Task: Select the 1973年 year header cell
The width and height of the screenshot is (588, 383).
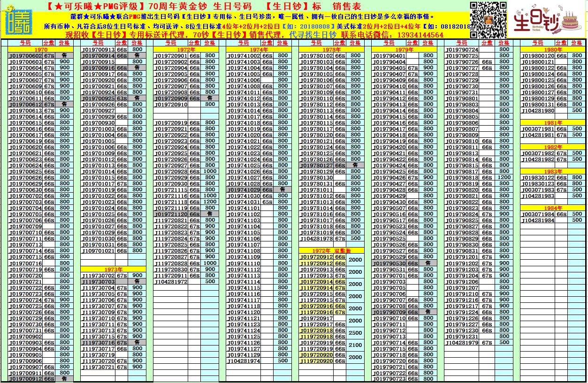Action: pyautogui.click(x=114, y=270)
